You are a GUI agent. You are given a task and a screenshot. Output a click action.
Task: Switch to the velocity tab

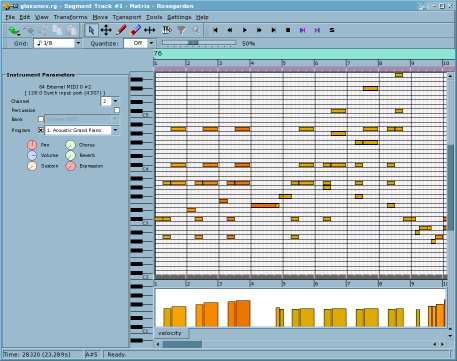(170, 333)
